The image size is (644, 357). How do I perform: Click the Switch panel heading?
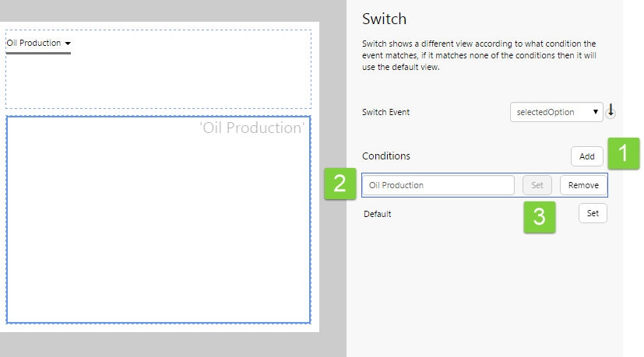[385, 19]
